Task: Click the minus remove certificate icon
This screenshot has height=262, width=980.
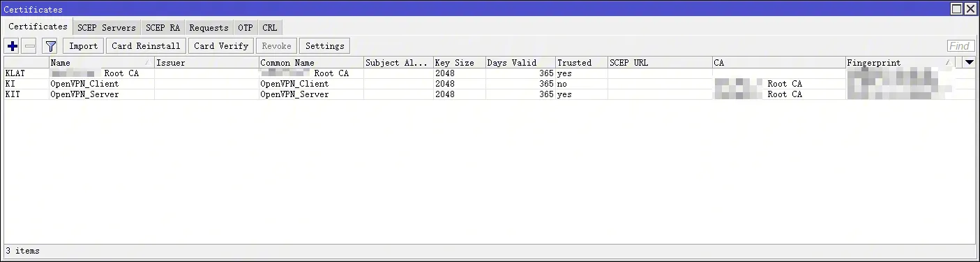Action: (x=29, y=46)
